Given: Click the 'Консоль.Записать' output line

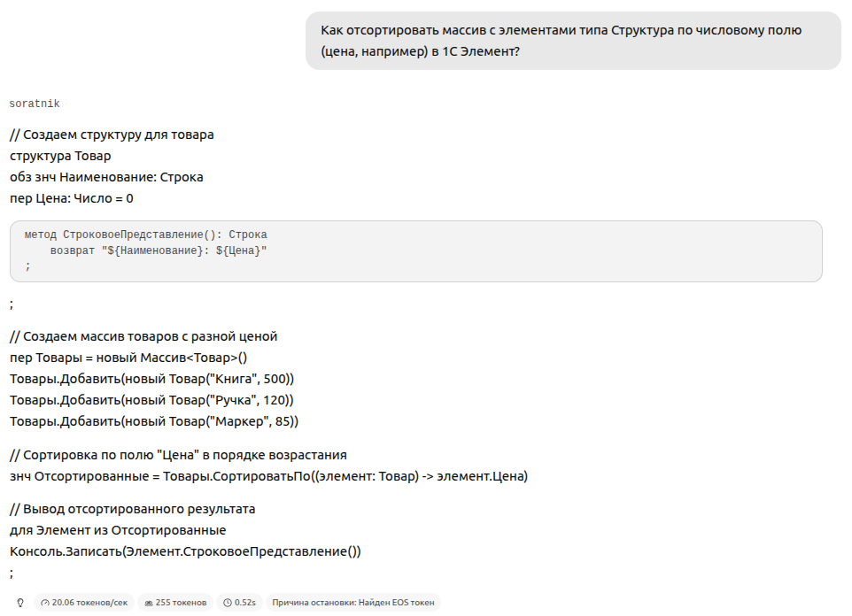Looking at the screenshot, I should (185, 551).
